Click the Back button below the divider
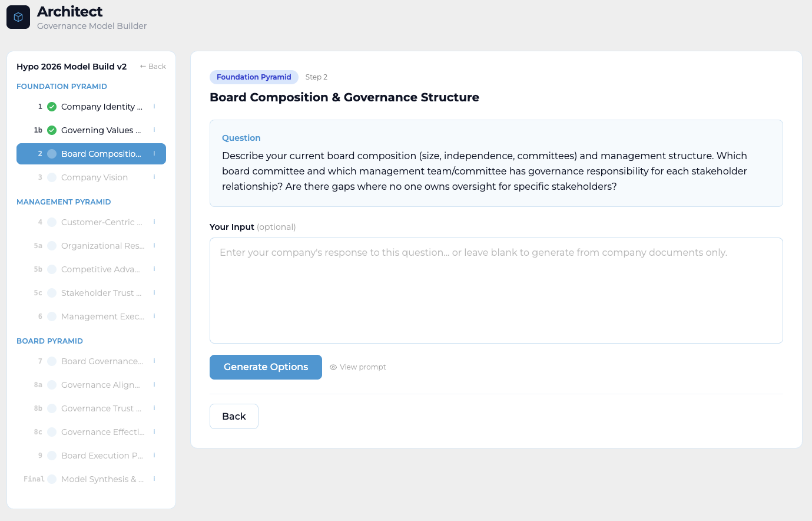 [234, 416]
